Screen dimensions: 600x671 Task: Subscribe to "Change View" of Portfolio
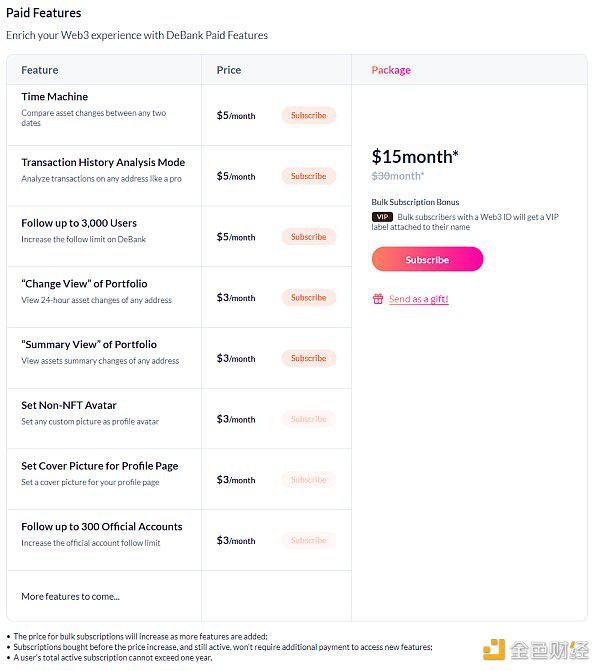[308, 298]
